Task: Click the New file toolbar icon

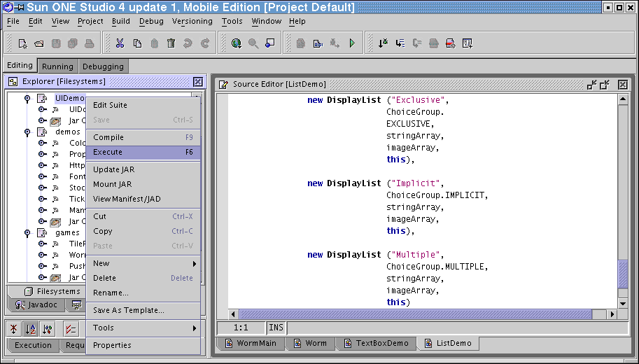Action: point(22,43)
